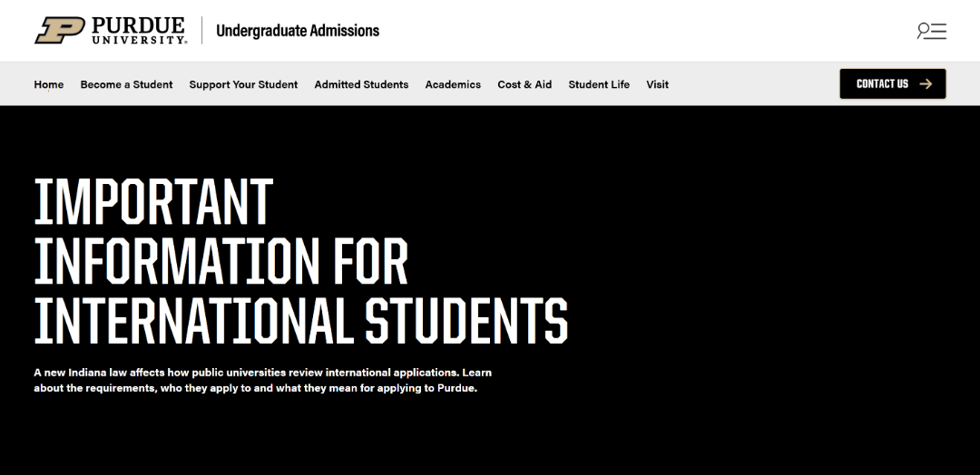Click the divider beside the Purdue logo
The width and height of the screenshot is (980, 475).
click(201, 31)
